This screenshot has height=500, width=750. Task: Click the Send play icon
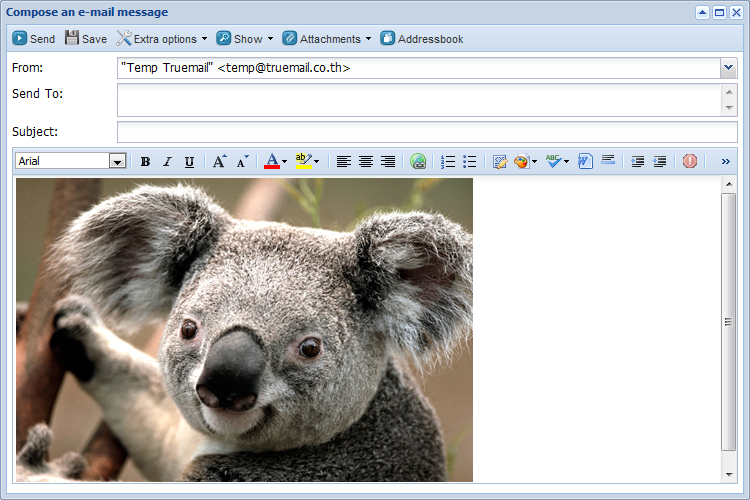(x=20, y=38)
